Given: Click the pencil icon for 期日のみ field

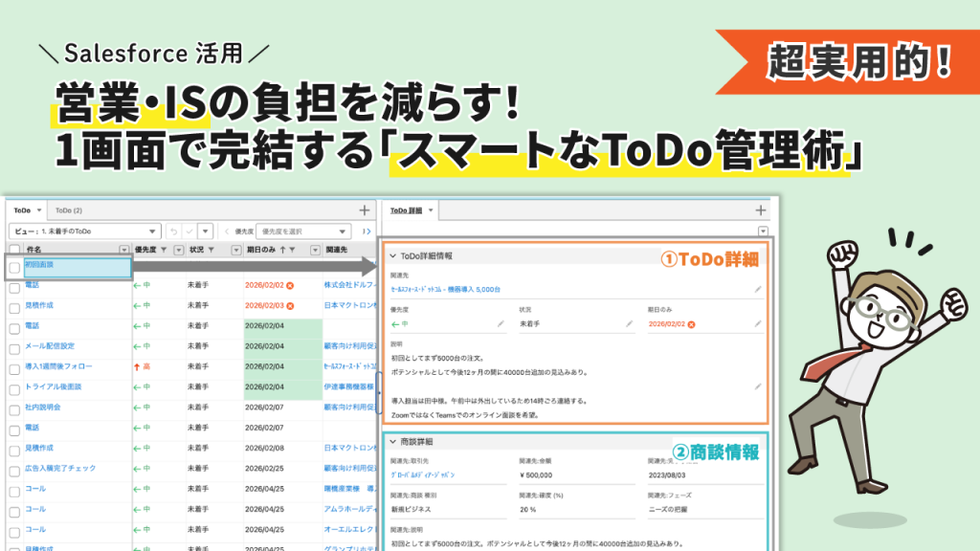Looking at the screenshot, I should click(x=758, y=324).
